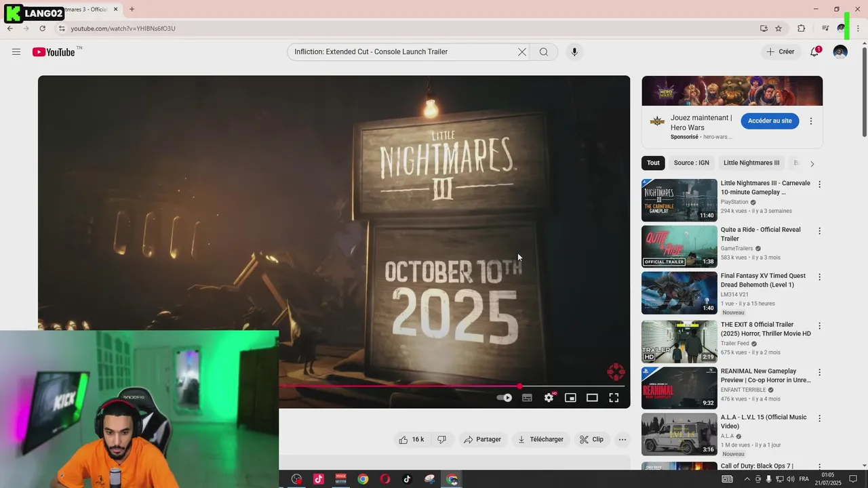This screenshot has width=868, height=488.
Task: Switch the FRA input language indicator
Action: pos(804,479)
